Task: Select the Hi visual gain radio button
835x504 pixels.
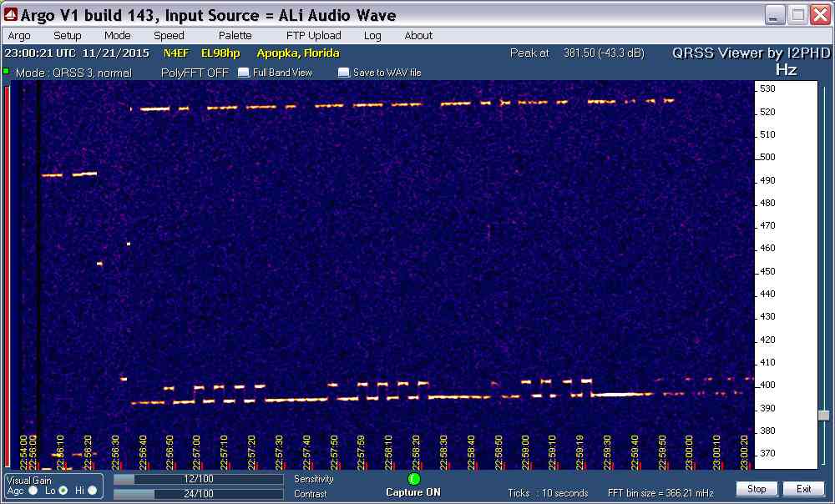Action: coord(92,491)
